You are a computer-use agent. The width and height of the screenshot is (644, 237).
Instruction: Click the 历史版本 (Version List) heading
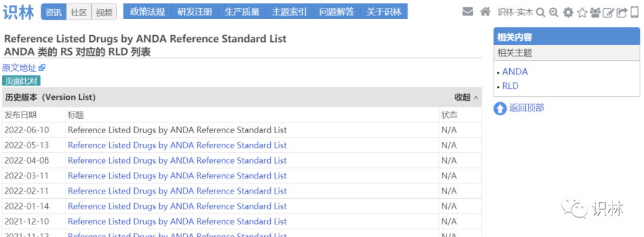pyautogui.click(x=50, y=97)
